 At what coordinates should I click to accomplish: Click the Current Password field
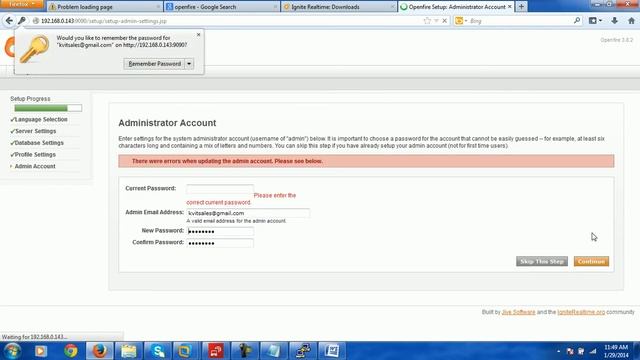(x=220, y=189)
